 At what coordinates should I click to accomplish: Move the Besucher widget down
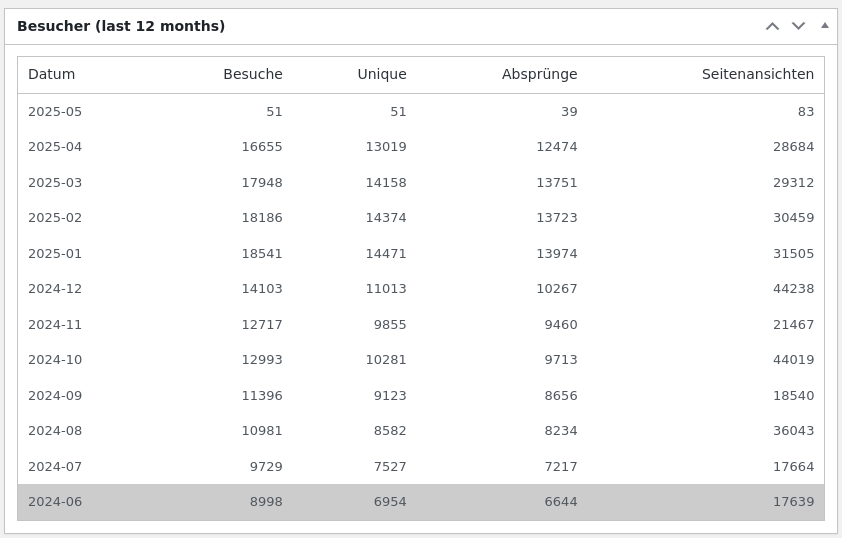(x=799, y=26)
